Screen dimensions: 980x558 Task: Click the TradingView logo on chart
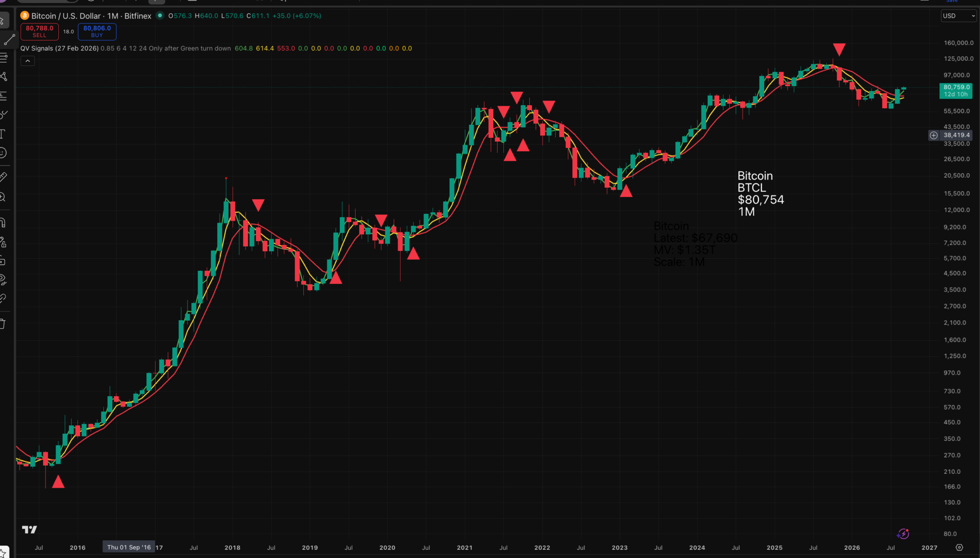click(29, 529)
